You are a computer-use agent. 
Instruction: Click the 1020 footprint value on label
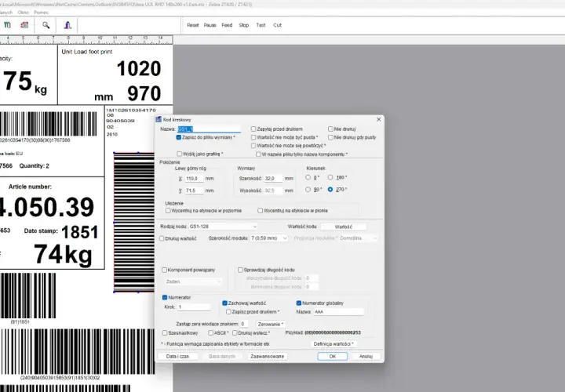(x=139, y=68)
